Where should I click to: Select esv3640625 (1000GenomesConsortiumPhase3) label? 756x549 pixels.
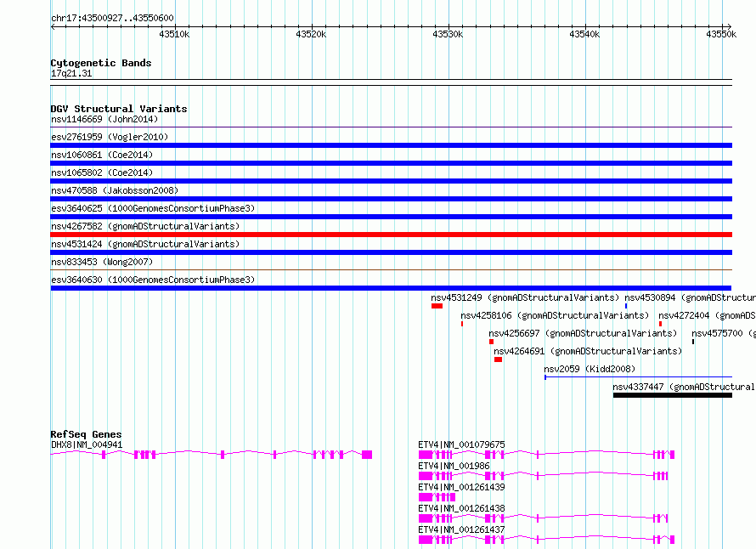point(153,208)
